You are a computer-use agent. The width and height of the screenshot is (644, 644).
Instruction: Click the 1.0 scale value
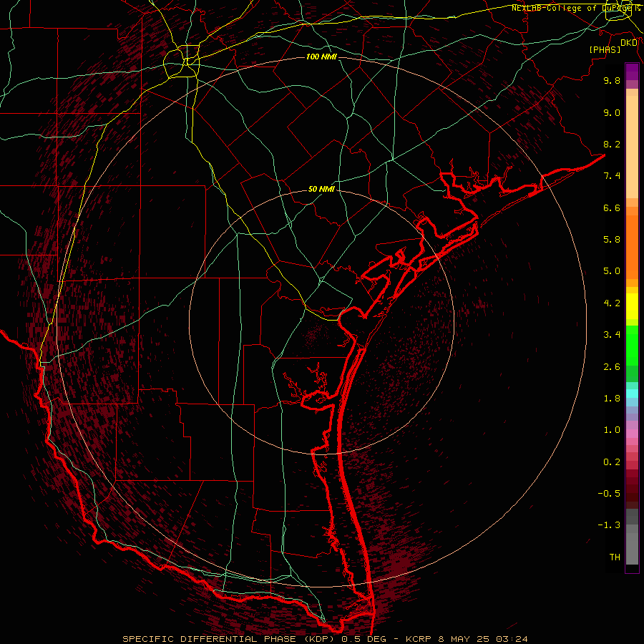point(612,430)
